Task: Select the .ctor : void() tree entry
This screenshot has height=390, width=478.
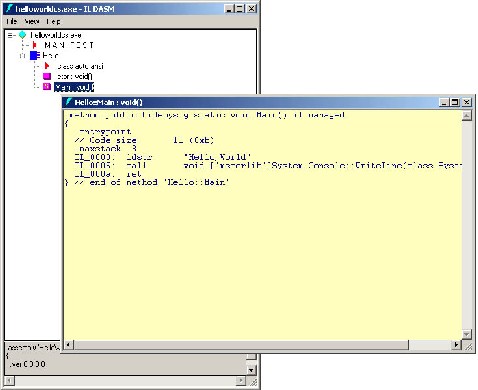Action: click(74, 76)
